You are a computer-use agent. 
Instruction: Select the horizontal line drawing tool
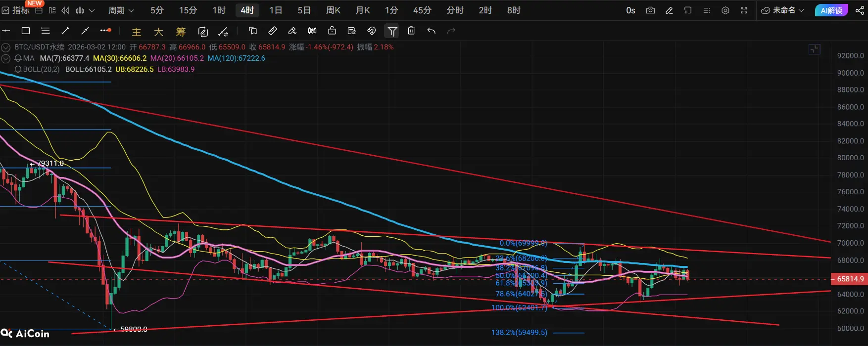coord(6,31)
